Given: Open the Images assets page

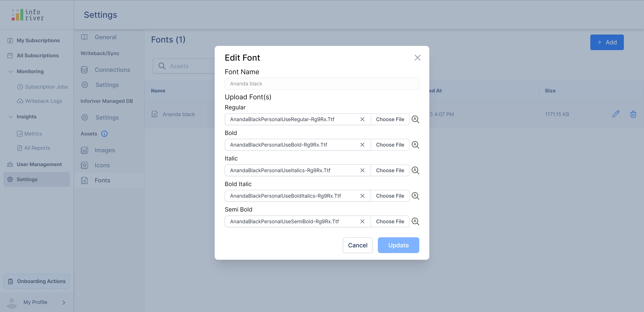Looking at the screenshot, I should (105, 150).
